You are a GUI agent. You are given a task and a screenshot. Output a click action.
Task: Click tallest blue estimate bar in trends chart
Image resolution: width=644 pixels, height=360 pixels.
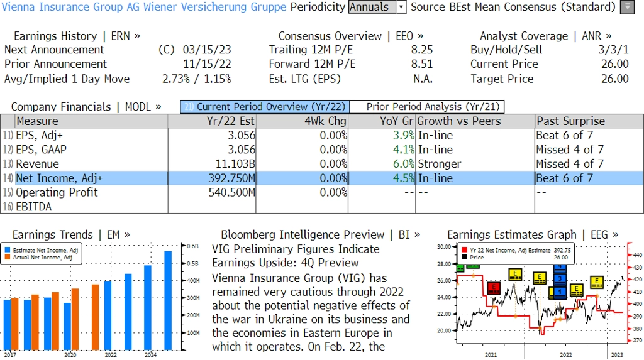pos(167,300)
